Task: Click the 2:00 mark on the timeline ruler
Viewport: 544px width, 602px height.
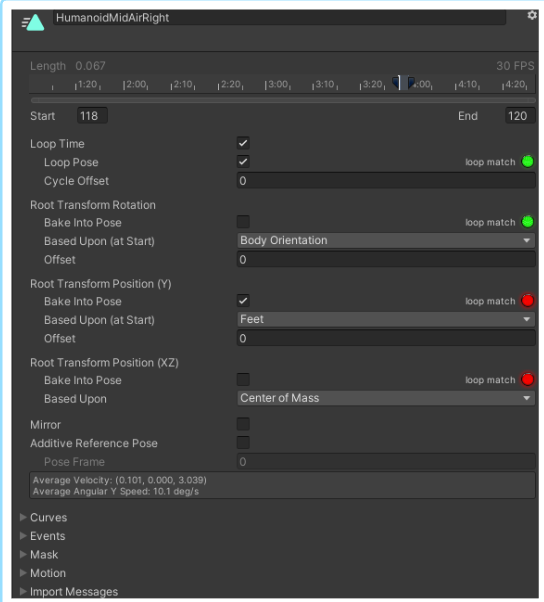Action: [136, 84]
